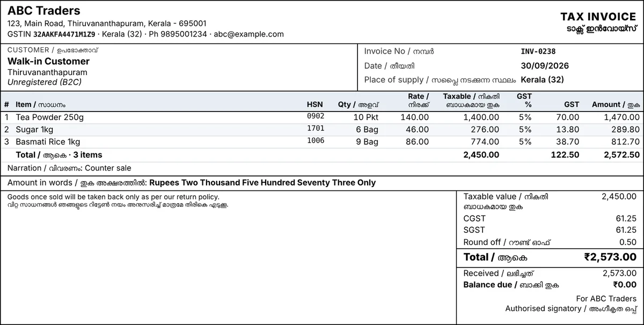Click the 'For ABC Traders' signature line
The height and width of the screenshot is (325, 644).
606,299
